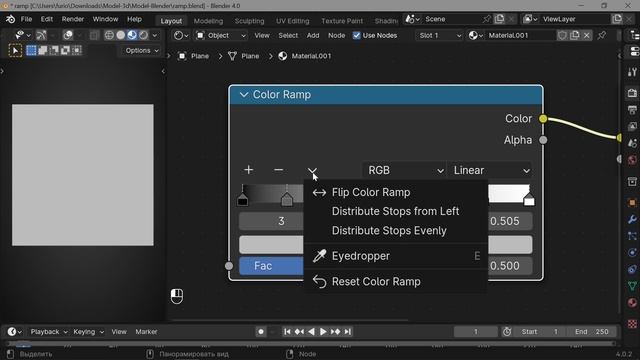Image resolution: width=640 pixels, height=360 pixels.
Task: Choose Flip Color Ramp from menu
Action: pos(396,192)
